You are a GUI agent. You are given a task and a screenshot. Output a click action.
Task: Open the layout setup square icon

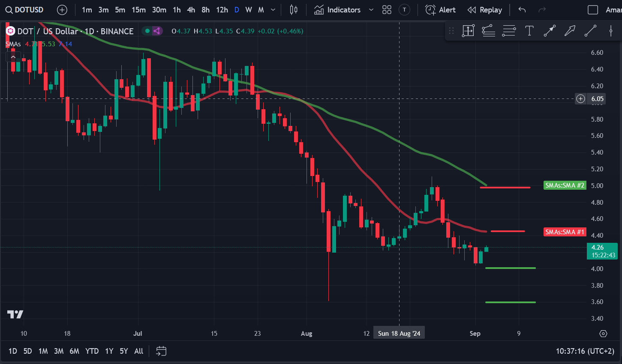point(593,10)
